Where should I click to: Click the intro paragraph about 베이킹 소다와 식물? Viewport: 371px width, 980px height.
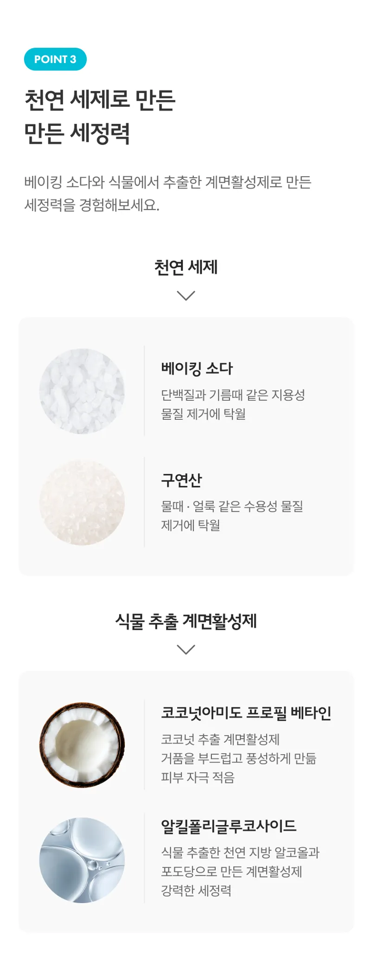167,193
